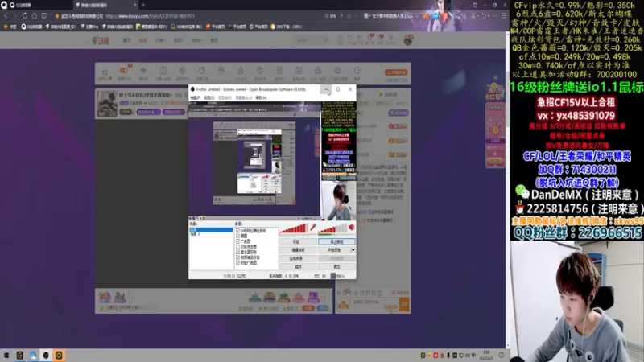Screen dimensions: 644x362
Task: Mute the desktop speaker icon in OBS
Action: (x=352, y=228)
